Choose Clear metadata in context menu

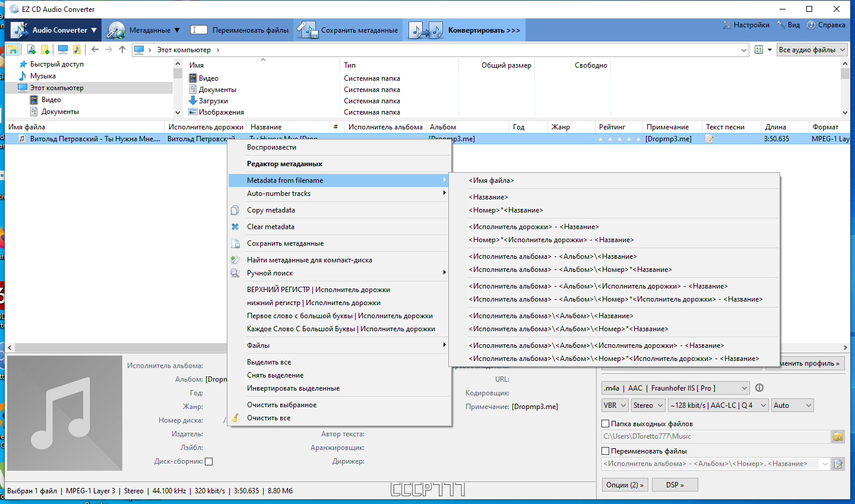(x=340, y=227)
